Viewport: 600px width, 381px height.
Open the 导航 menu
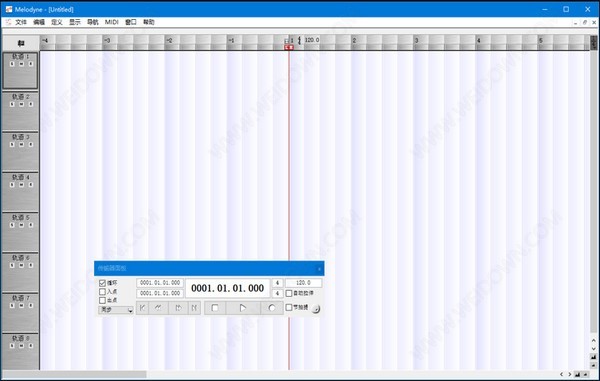pyautogui.click(x=93, y=22)
